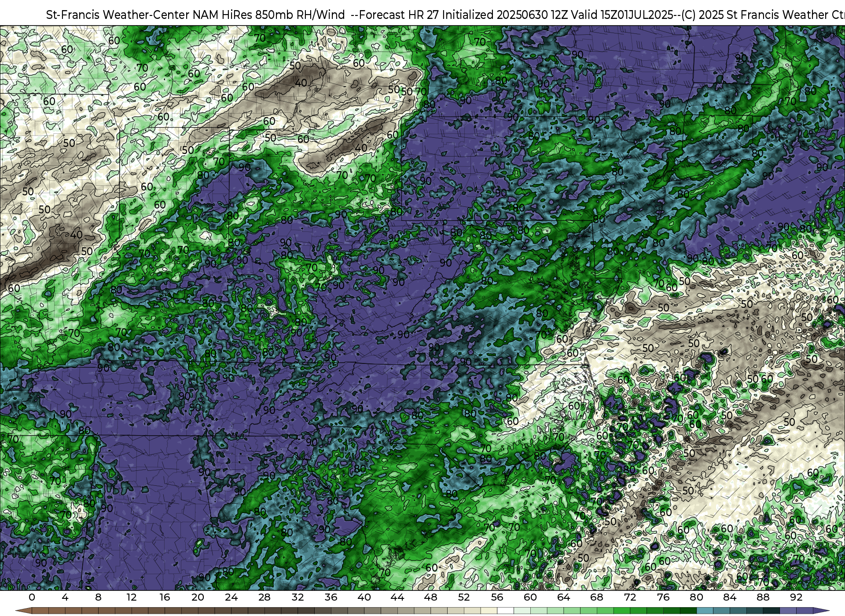Click the colorbar label '36'

tap(331, 597)
